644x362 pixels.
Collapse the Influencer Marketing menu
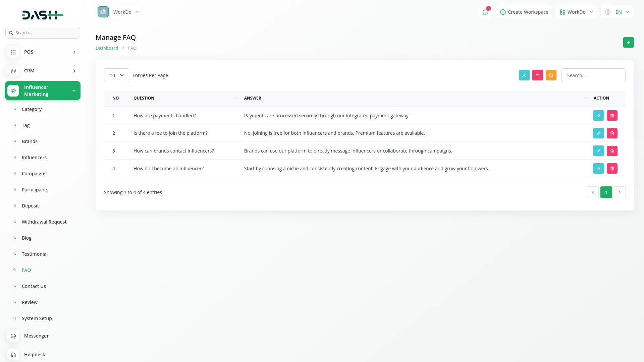click(43, 90)
